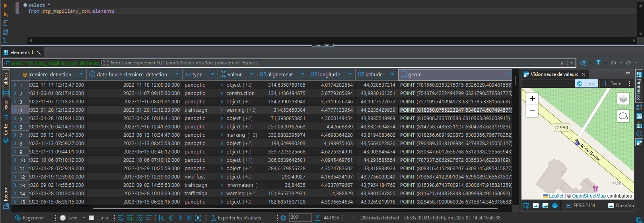Open the OpenStreetMap link
The width and height of the screenshot is (644, 223).
pos(589,196)
